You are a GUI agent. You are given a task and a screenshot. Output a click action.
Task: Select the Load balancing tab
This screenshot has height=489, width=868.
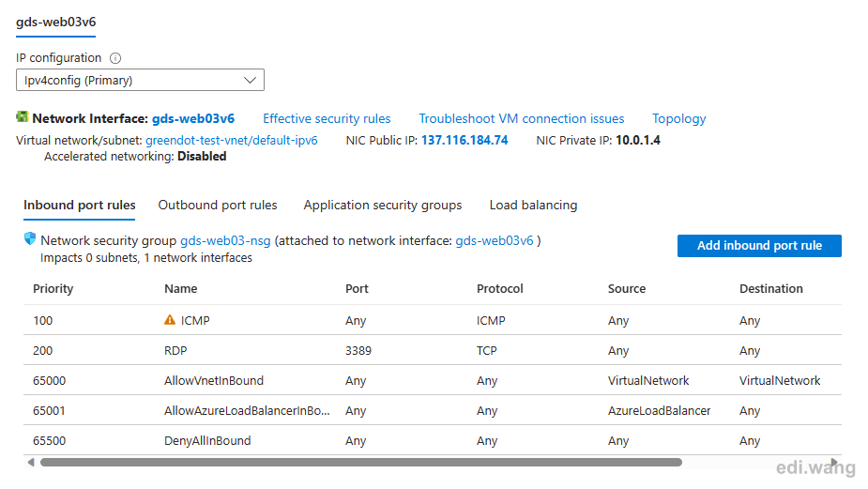coord(533,206)
